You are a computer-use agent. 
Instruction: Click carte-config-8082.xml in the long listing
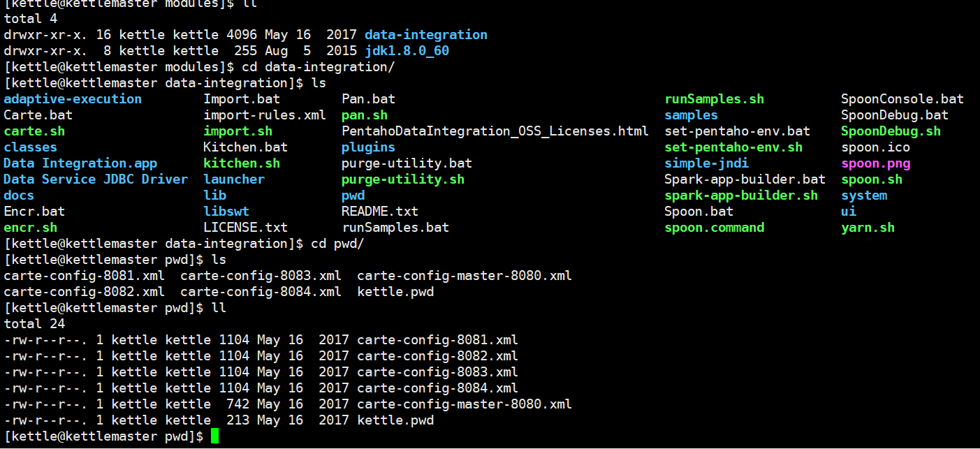[x=438, y=356]
